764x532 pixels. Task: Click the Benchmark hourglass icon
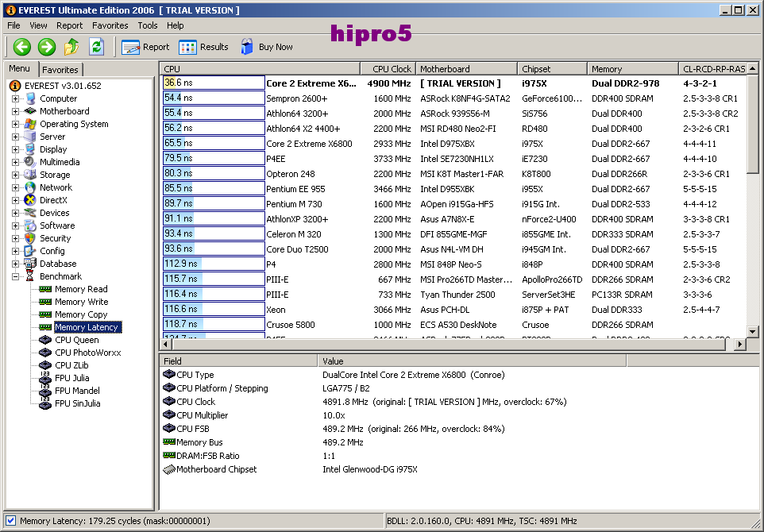(30, 276)
